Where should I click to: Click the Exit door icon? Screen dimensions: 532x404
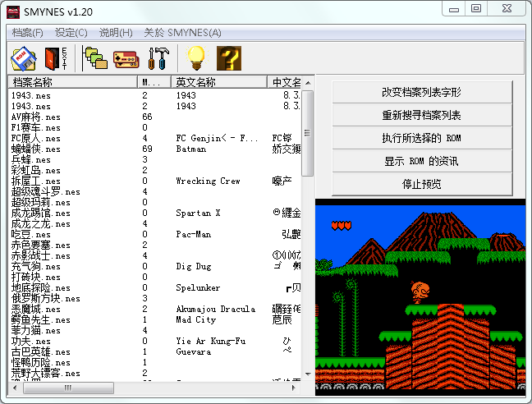pyautogui.click(x=56, y=58)
